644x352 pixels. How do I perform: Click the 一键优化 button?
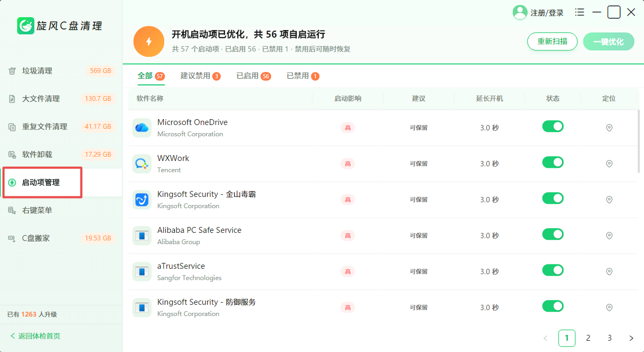609,41
